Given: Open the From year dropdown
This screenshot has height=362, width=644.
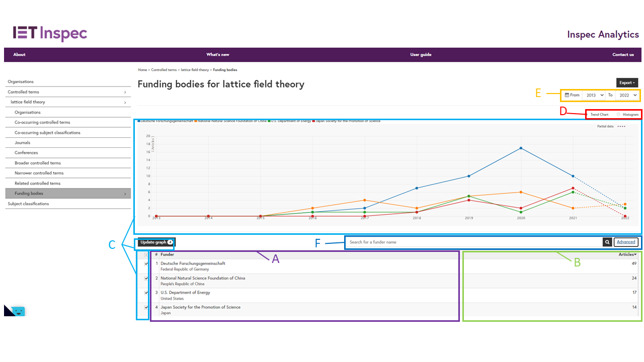Looking at the screenshot, I should 594,95.
